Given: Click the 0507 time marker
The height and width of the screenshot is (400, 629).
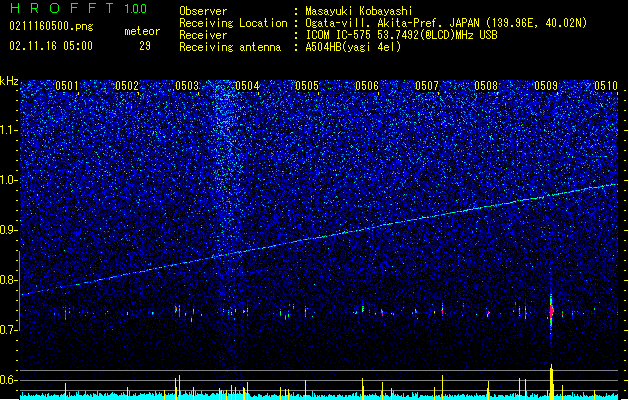Looking at the screenshot, I should [x=427, y=86].
